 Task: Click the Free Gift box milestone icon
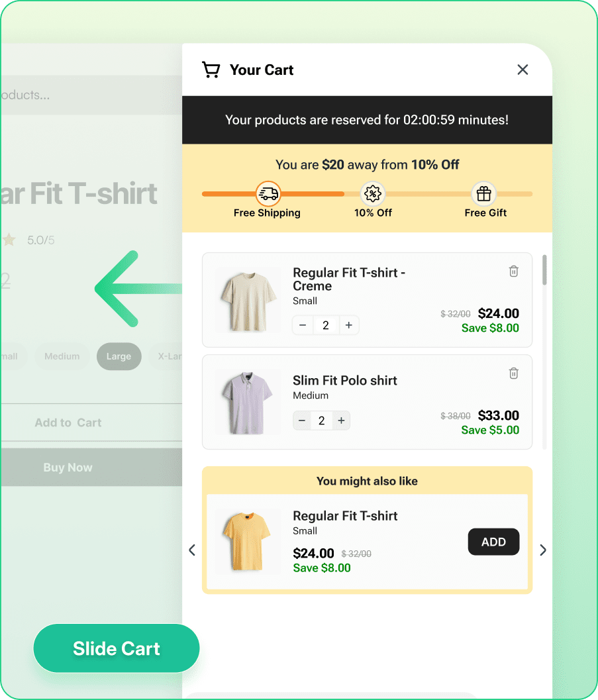[483, 194]
